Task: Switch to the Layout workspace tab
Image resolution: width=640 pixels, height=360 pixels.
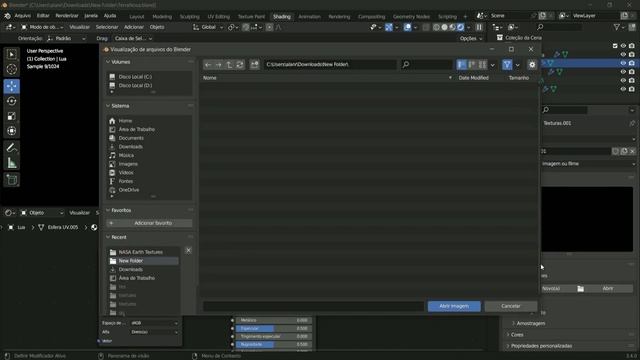Action: [137, 16]
